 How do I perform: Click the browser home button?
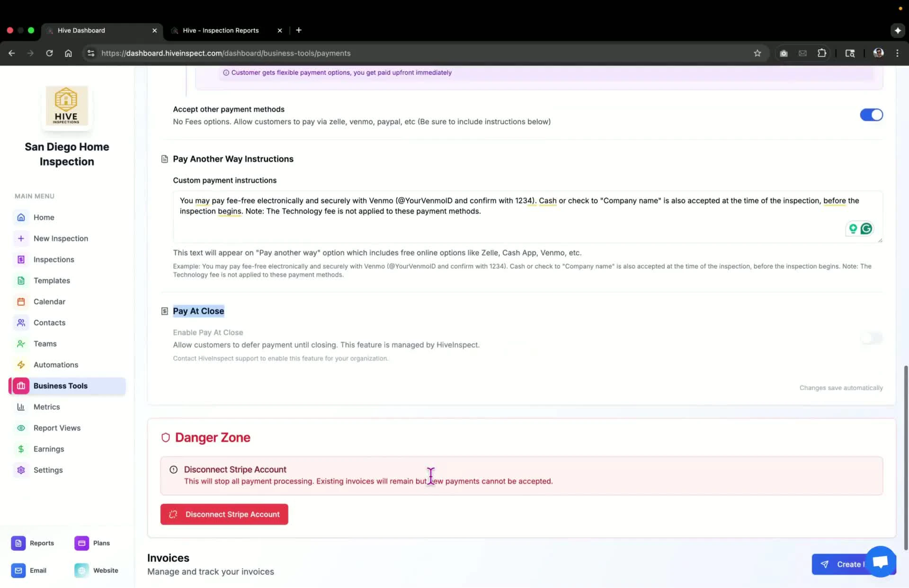(68, 53)
